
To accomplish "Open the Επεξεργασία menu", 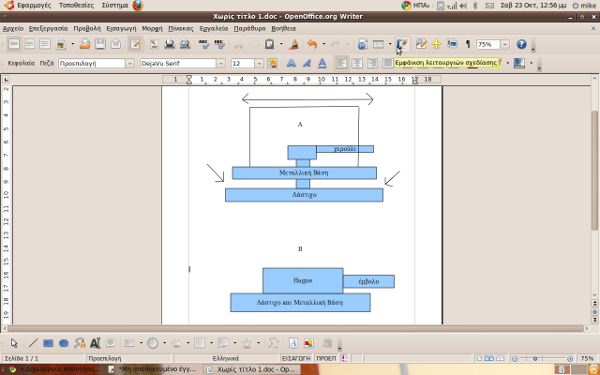I will (x=48, y=29).
